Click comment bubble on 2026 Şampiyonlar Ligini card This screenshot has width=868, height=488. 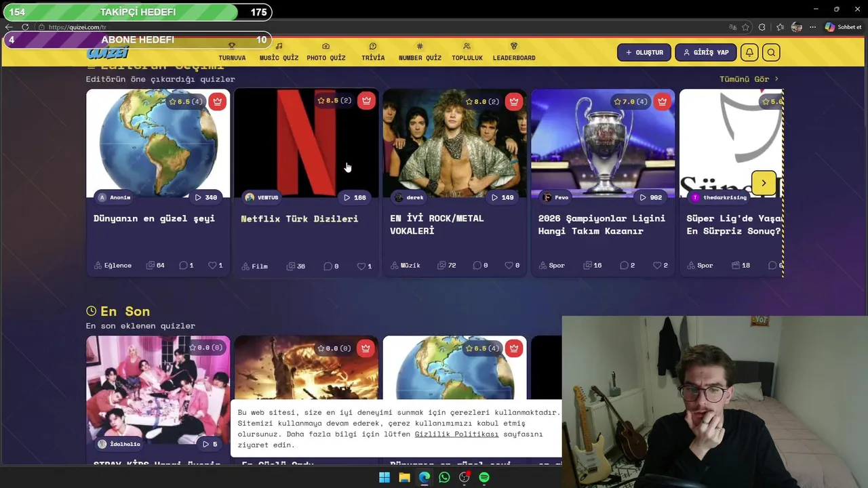pos(624,266)
